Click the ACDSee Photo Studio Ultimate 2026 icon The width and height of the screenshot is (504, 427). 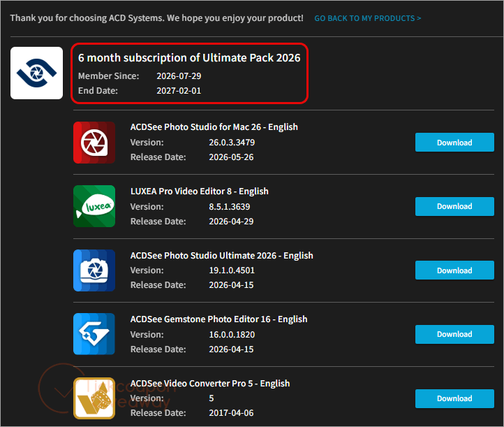coord(94,270)
